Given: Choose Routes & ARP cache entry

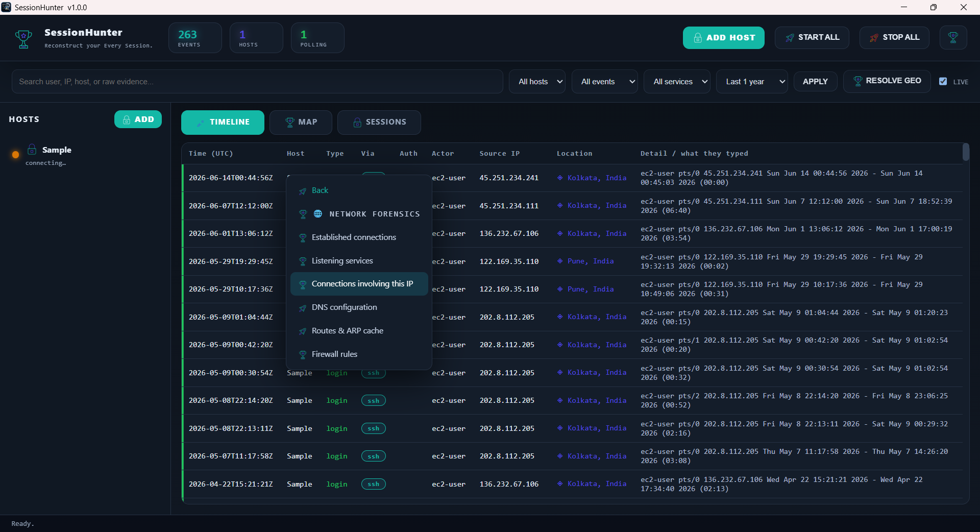Looking at the screenshot, I should pos(359,331).
